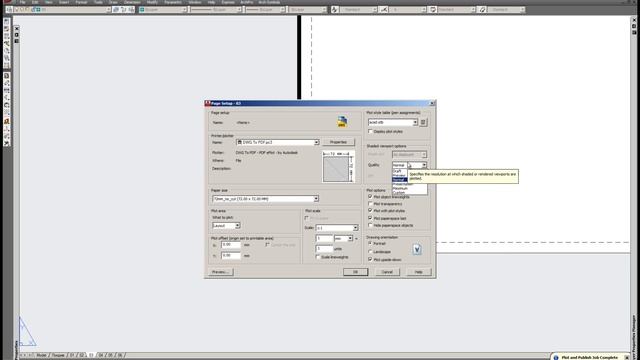Open the color ByLayer dropdown in toolbar
The width and height of the screenshot is (640, 360).
184,9
